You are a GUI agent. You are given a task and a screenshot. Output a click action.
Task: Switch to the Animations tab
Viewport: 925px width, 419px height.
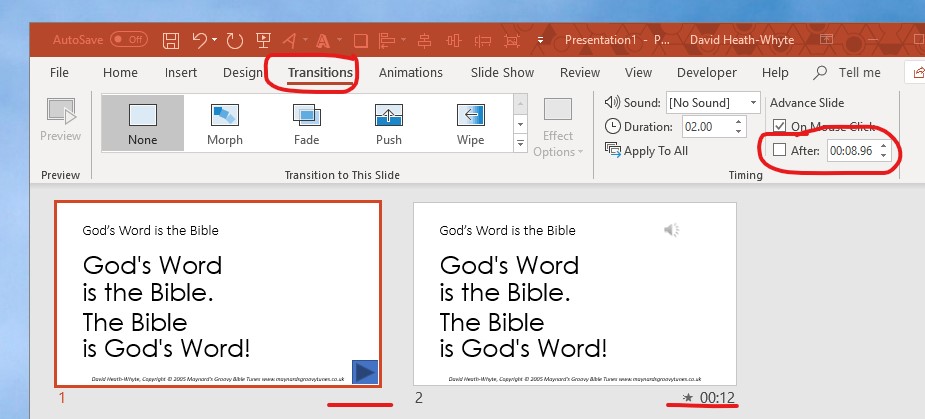point(411,73)
